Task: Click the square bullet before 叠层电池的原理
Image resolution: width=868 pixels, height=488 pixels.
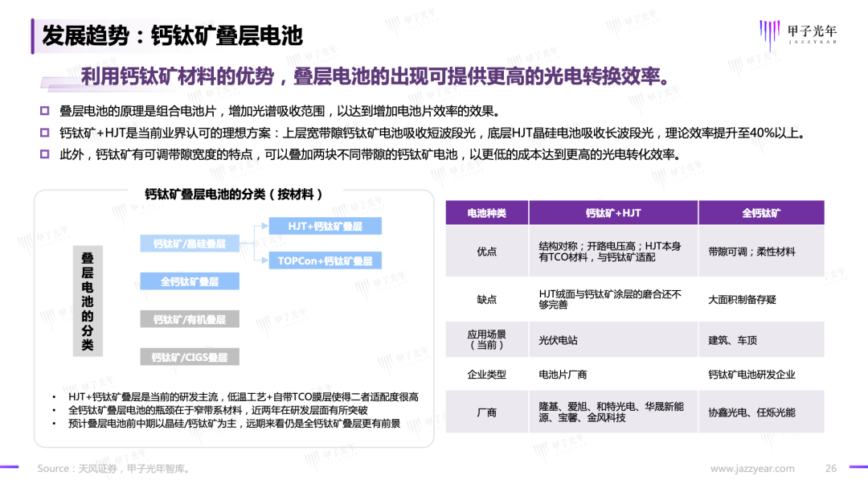Action: [45, 111]
